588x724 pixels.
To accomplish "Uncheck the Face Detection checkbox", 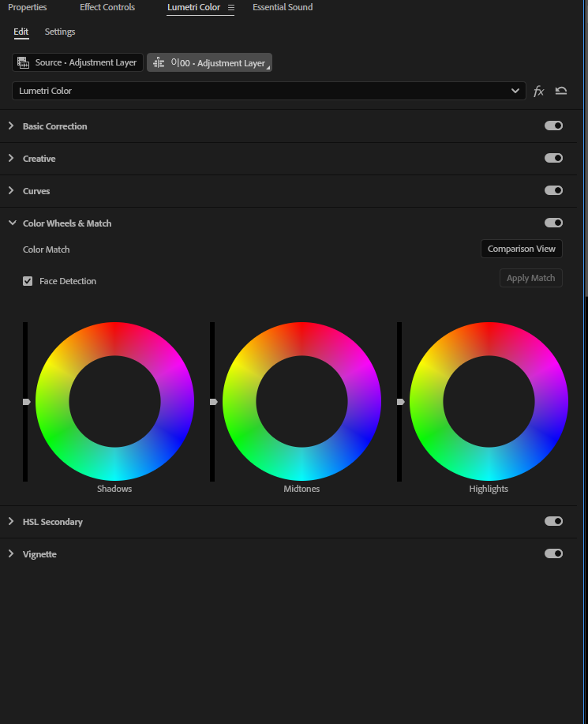I will pyautogui.click(x=28, y=281).
